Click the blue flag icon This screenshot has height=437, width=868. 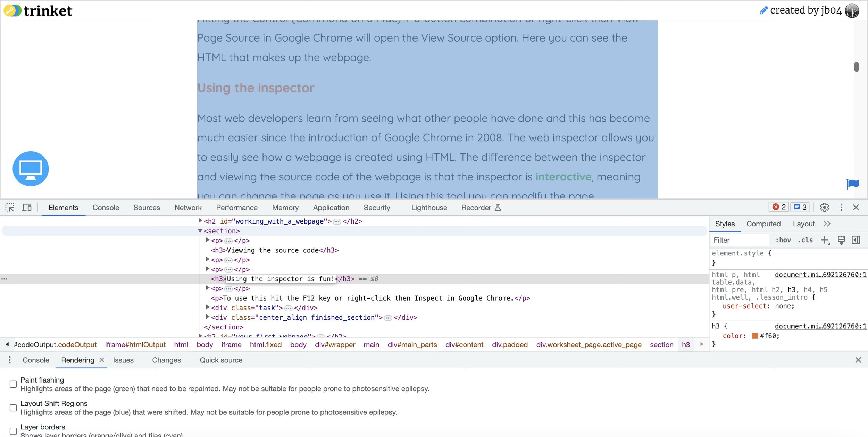click(853, 184)
